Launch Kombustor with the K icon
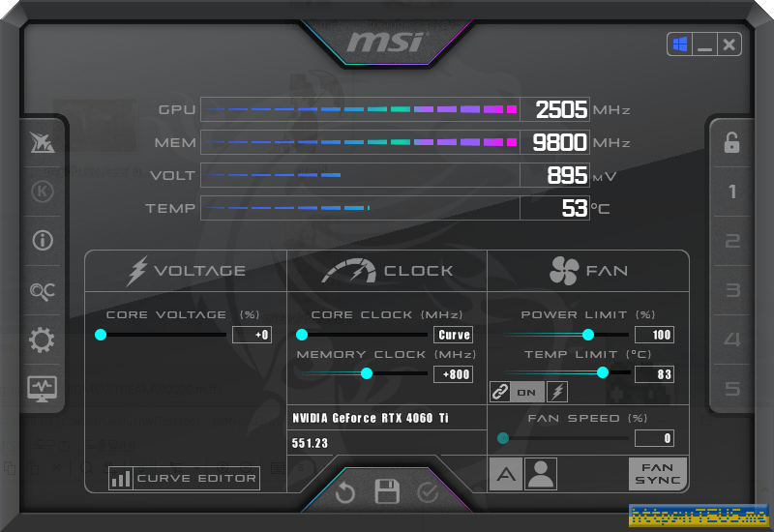 [x=43, y=191]
